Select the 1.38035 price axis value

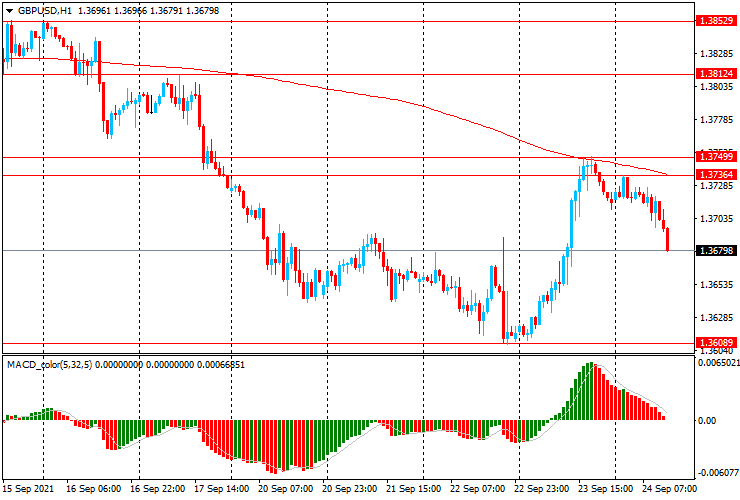tap(716, 87)
